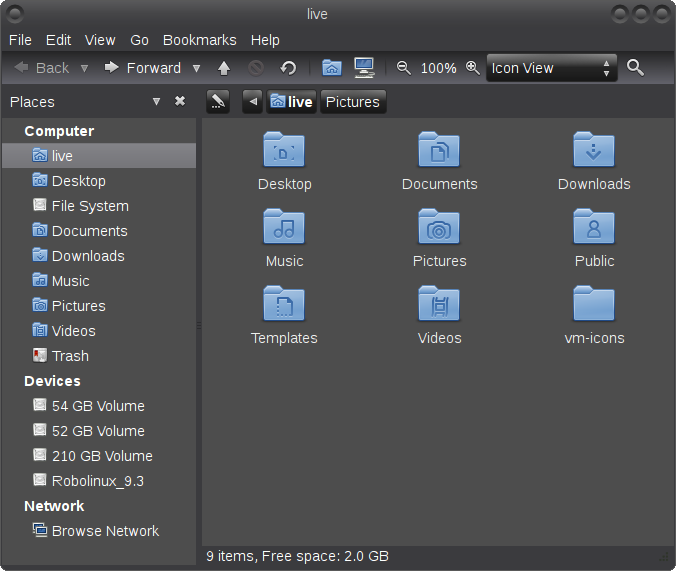The width and height of the screenshot is (676, 571).
Task: Select the Public folder icon
Action: pos(594,226)
